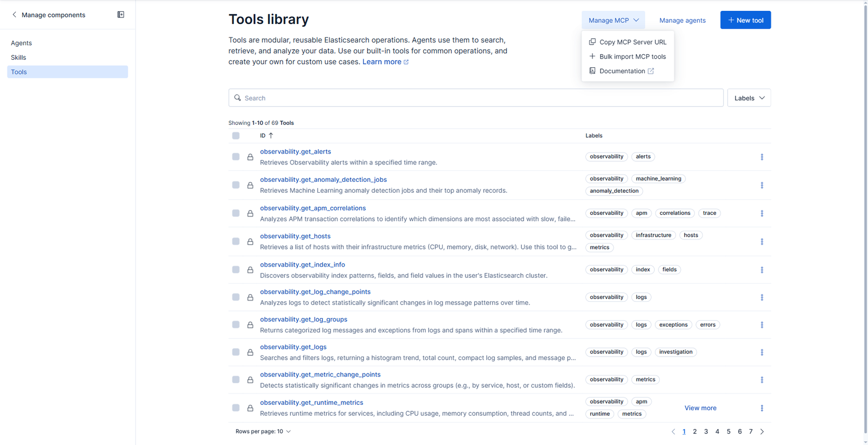Check the observability.get_logs row checkbox
The height and width of the screenshot is (445, 868).
pos(235,352)
